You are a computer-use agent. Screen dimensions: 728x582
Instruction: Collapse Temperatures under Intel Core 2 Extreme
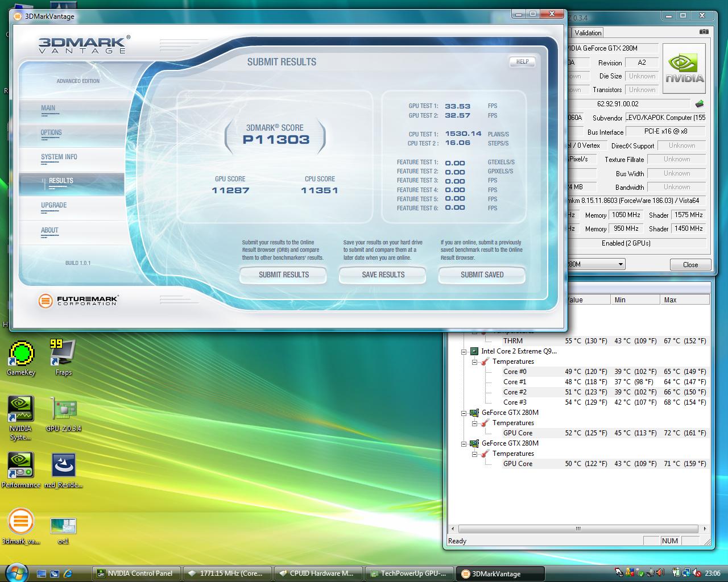pyautogui.click(x=475, y=361)
